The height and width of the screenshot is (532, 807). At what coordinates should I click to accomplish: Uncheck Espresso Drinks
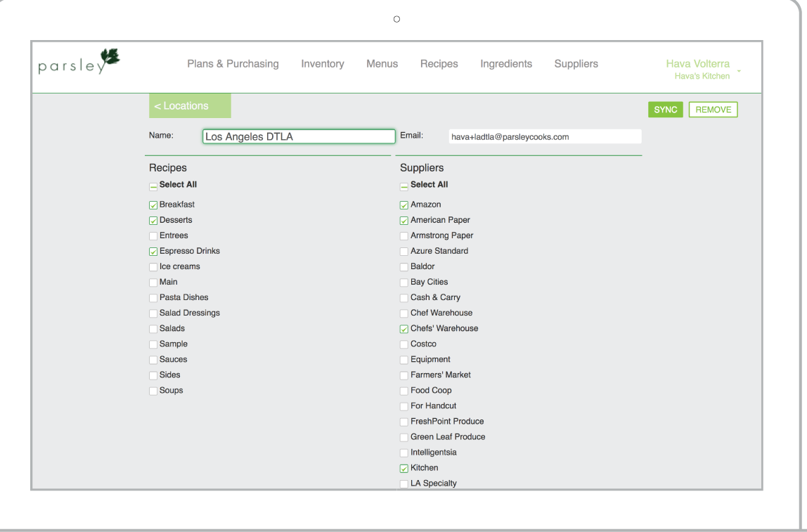[153, 252]
